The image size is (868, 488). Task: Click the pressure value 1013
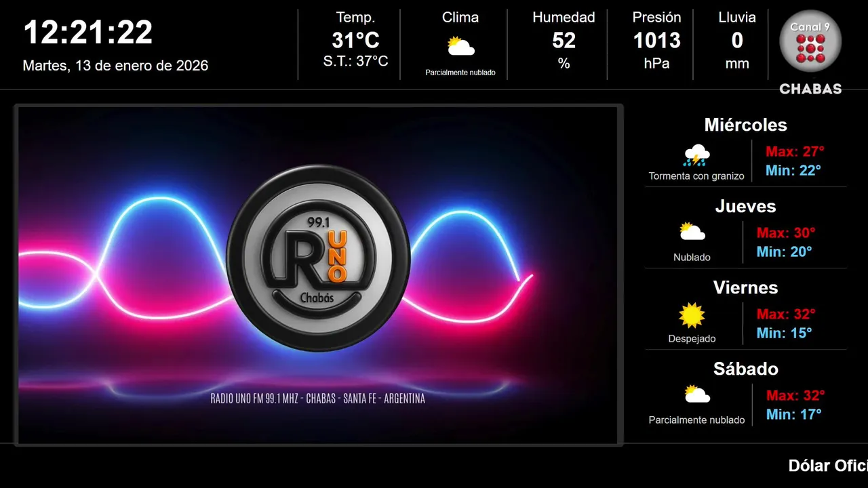(x=656, y=41)
